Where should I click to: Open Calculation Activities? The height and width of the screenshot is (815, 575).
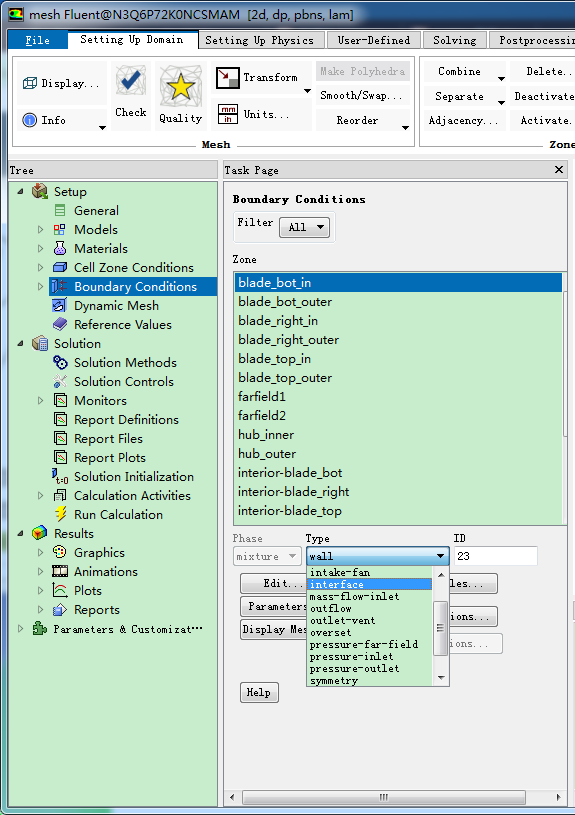click(x=132, y=496)
